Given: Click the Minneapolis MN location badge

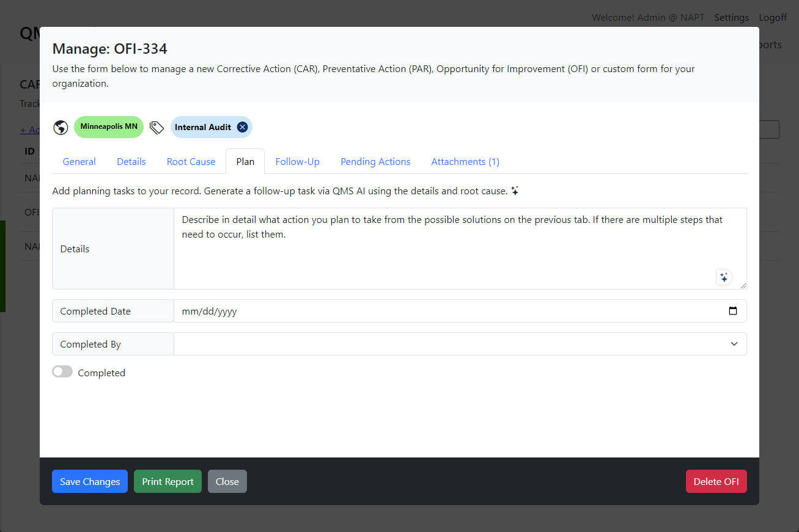Looking at the screenshot, I should [x=109, y=127].
